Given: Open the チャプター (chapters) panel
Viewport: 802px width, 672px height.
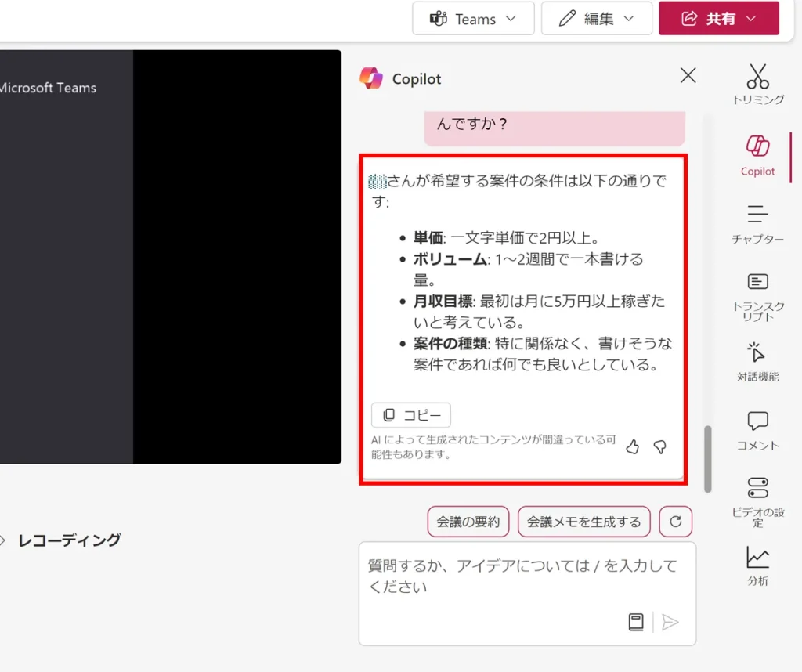Looking at the screenshot, I should pyautogui.click(x=757, y=222).
